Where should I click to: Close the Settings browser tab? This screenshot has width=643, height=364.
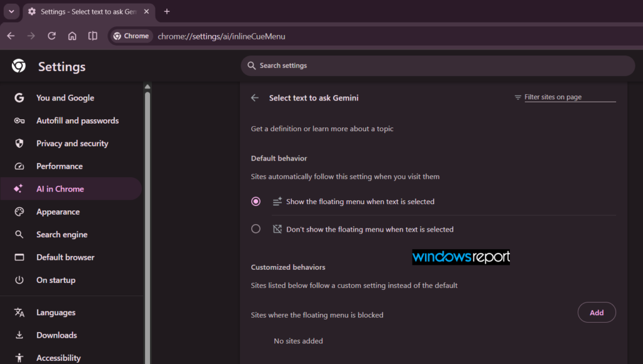(146, 11)
